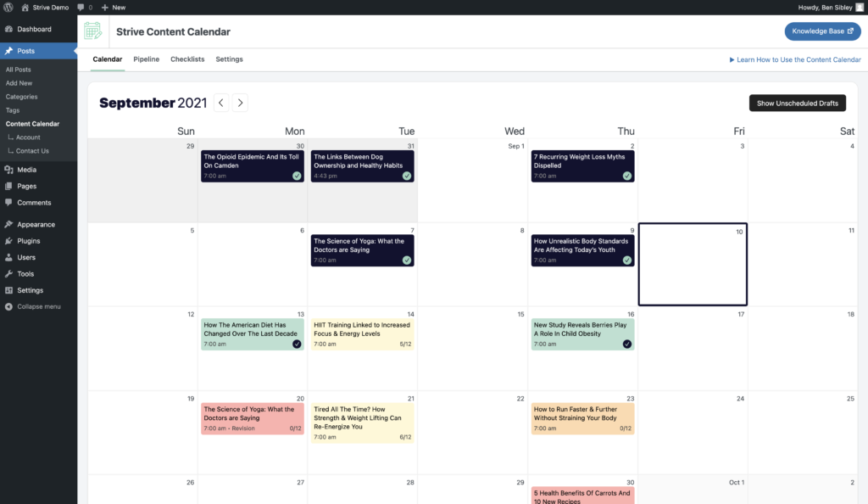The image size is (868, 504).
Task: Click the Knowledge Base button
Action: point(822,31)
